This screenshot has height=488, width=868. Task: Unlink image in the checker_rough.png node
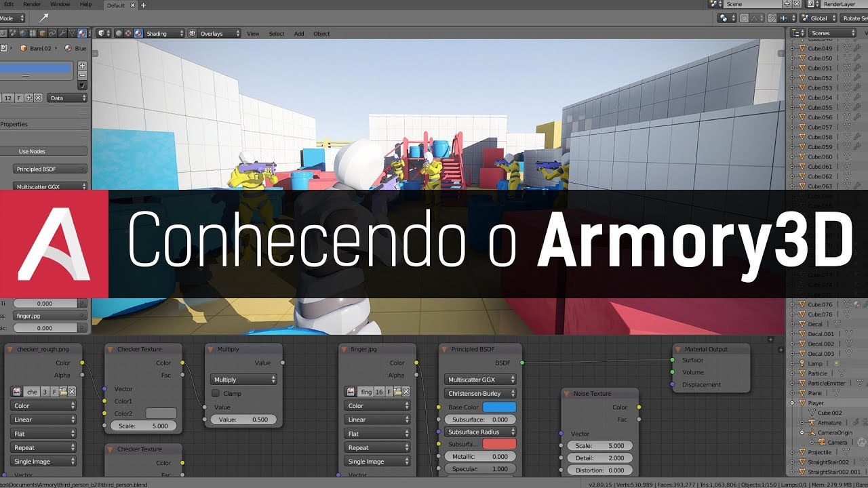pos(71,392)
